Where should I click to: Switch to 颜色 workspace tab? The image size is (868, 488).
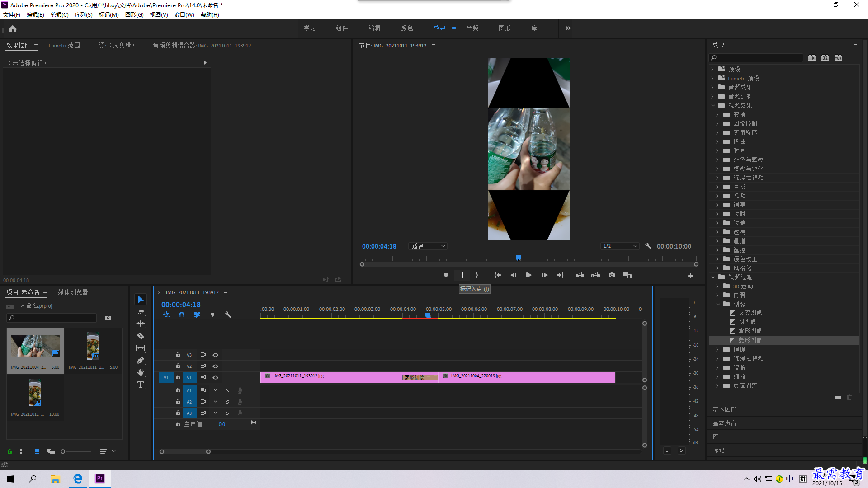[407, 28]
